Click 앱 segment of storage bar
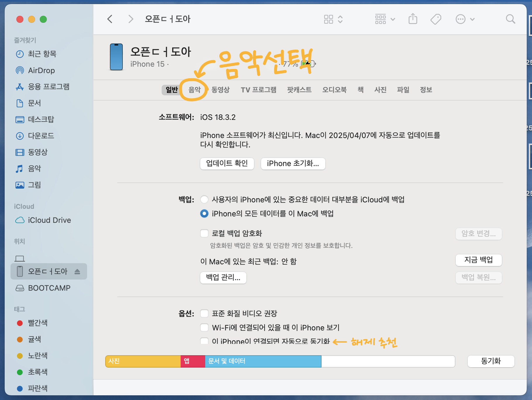Image resolution: width=532 pixels, height=400 pixels. pyautogui.click(x=193, y=361)
